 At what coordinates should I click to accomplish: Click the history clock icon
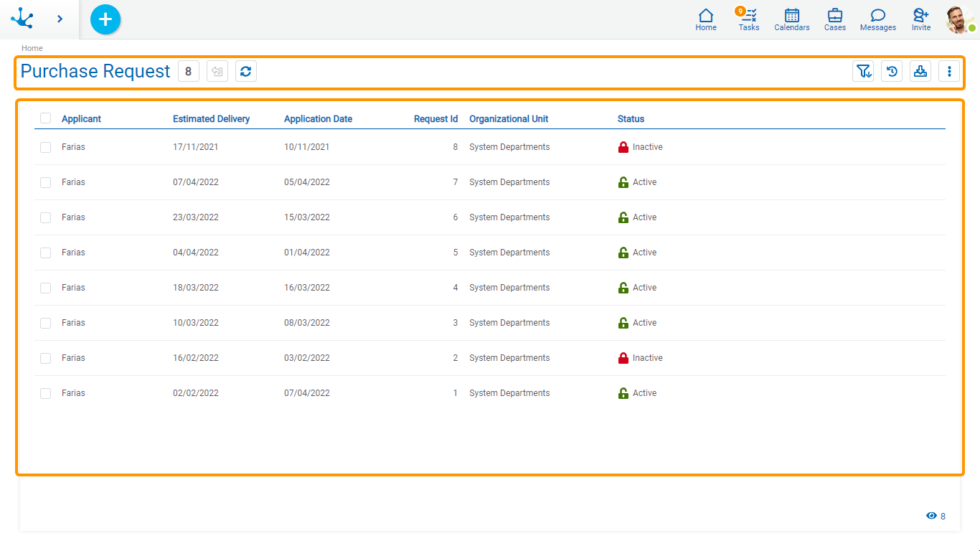[x=892, y=71]
